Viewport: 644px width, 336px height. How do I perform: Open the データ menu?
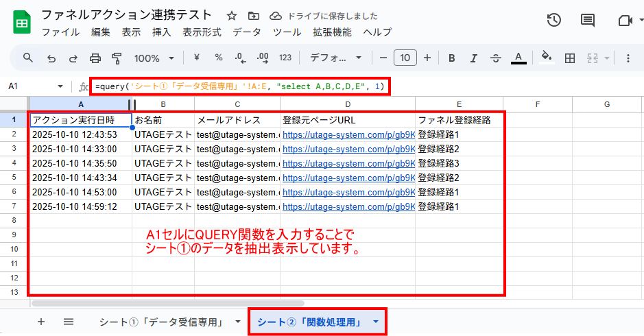point(247,32)
